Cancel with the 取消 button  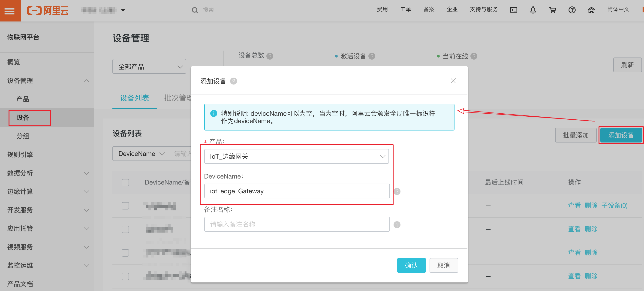443,265
